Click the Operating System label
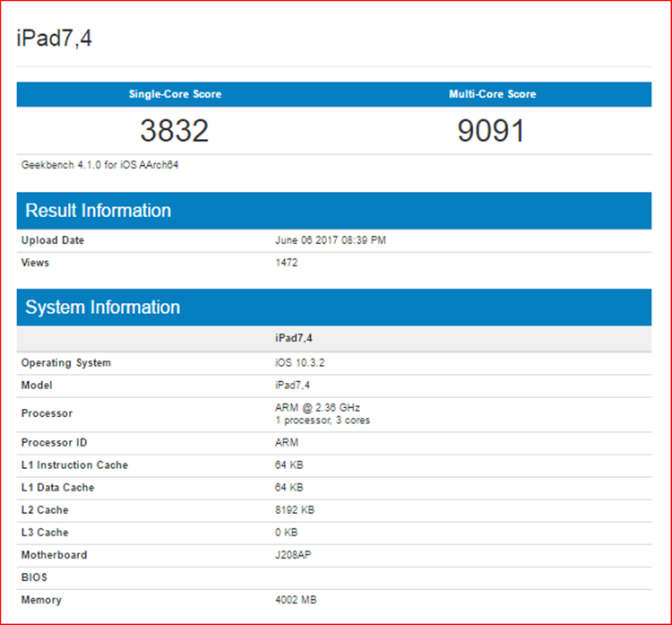672x625 pixels. click(x=66, y=363)
